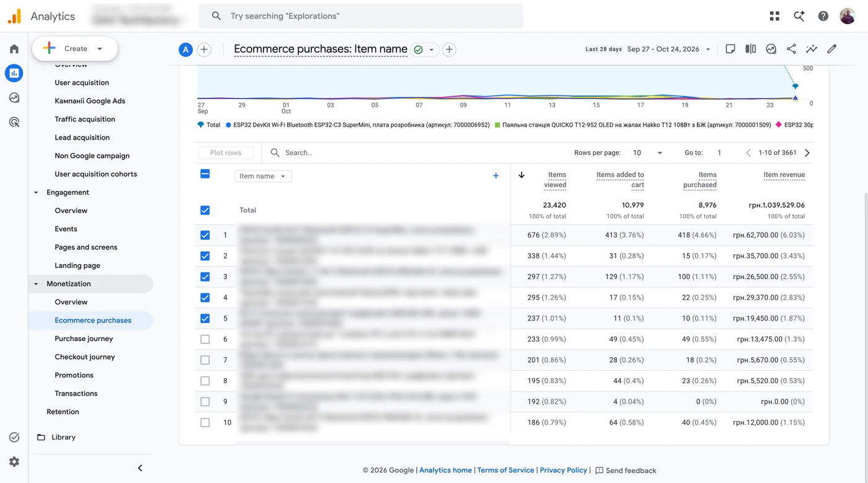Customize report with the pencil icon
This screenshot has width=868, height=483.
(832, 49)
